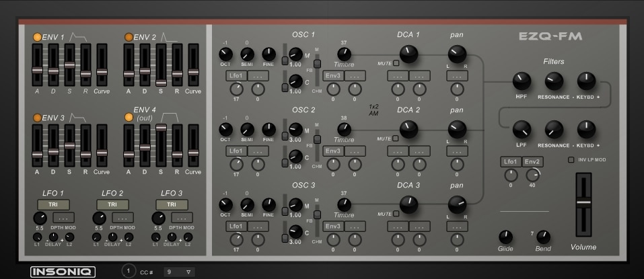Click the ENV 2 Sustain slider
The width and height of the screenshot is (644, 279).
pos(161,65)
